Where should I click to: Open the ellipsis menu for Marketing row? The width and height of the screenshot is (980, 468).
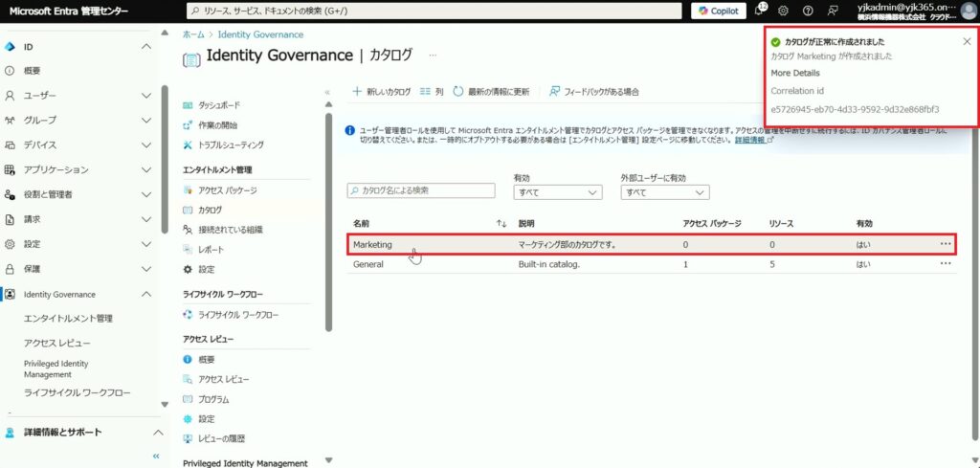tap(946, 244)
